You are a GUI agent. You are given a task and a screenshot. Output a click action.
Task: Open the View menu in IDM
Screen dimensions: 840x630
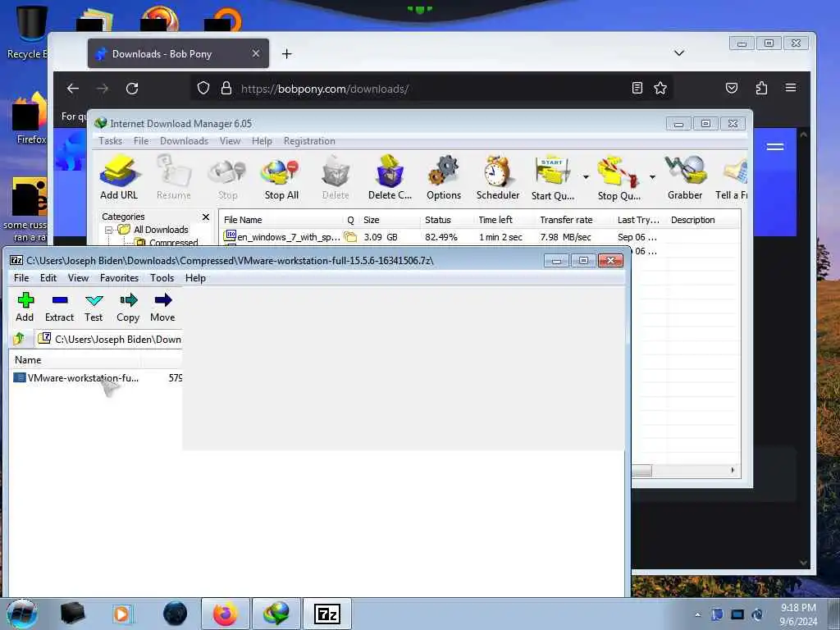(230, 141)
